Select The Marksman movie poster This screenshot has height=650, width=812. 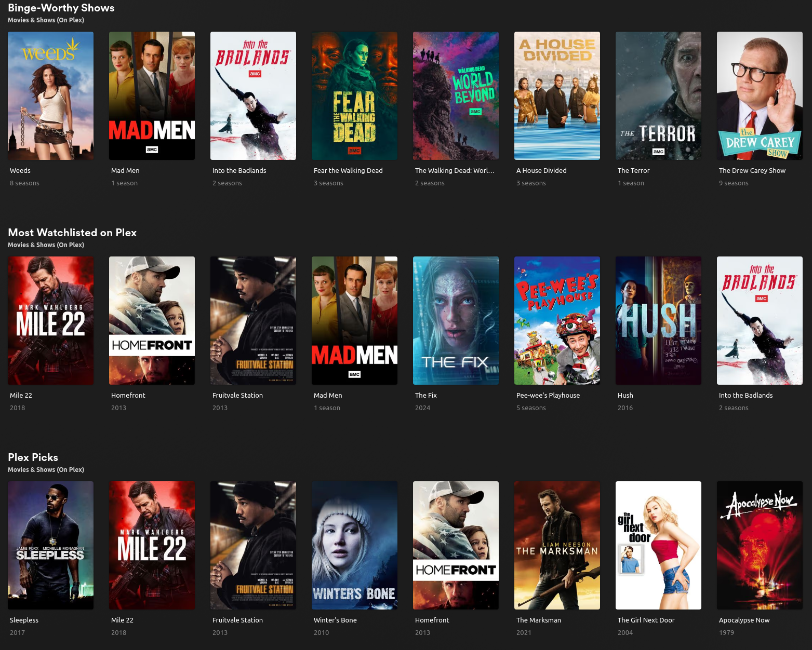click(557, 545)
